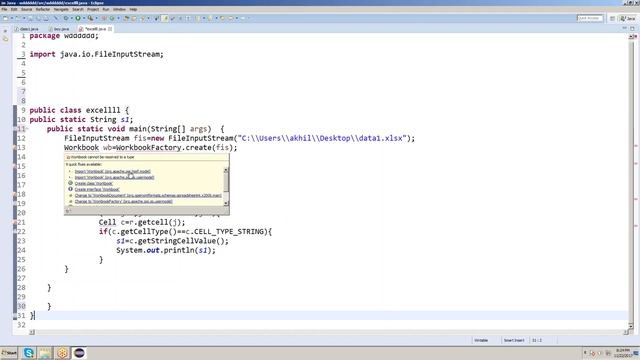Open the Source menu
This screenshot has height=360, width=640.
(27, 9)
